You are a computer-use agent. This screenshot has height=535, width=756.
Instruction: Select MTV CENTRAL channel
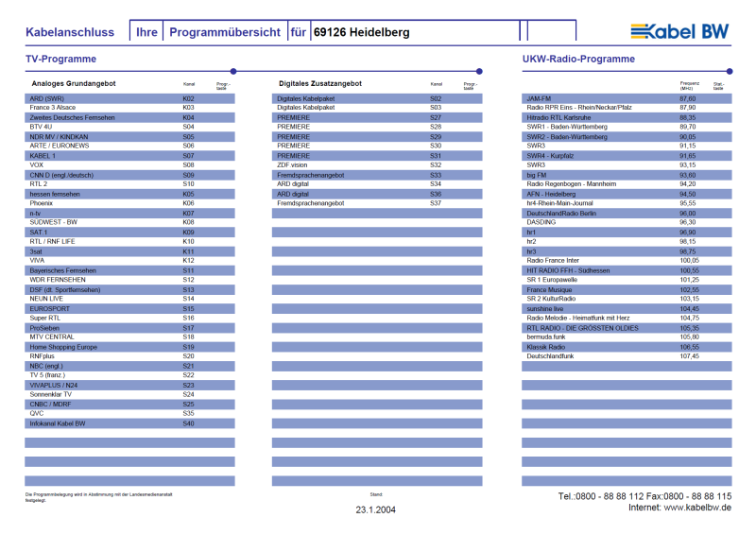click(x=129, y=337)
